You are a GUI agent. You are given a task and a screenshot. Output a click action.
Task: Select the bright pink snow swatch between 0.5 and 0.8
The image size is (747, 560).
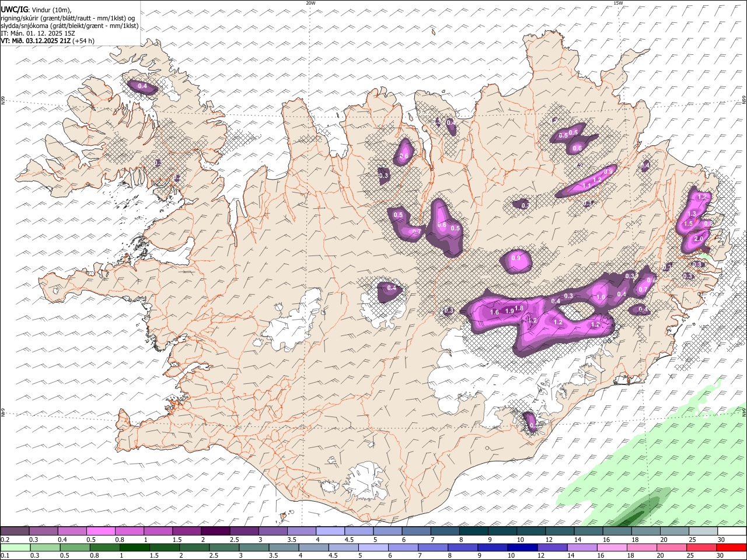click(100, 531)
